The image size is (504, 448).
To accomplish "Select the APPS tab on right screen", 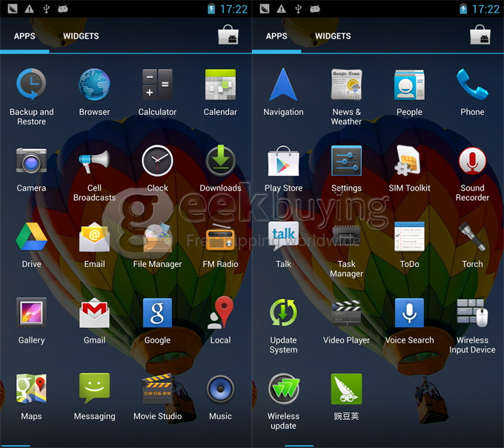I will [x=276, y=36].
